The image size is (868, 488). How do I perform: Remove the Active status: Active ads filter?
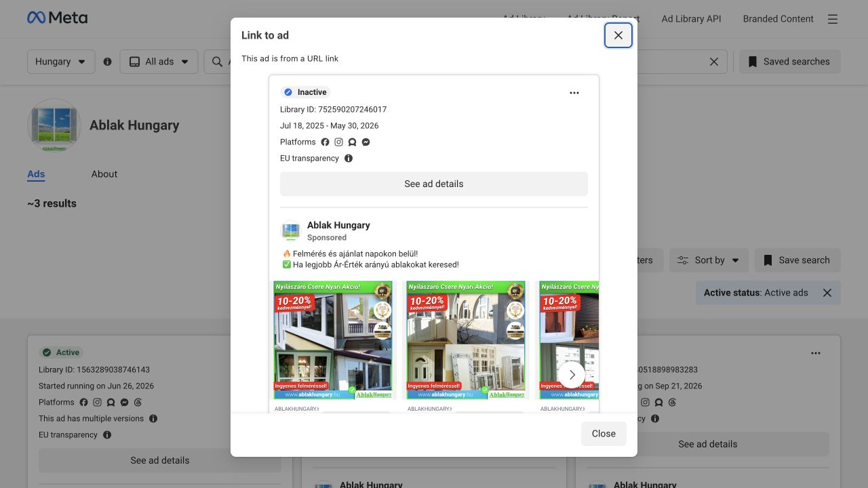pyautogui.click(x=827, y=293)
